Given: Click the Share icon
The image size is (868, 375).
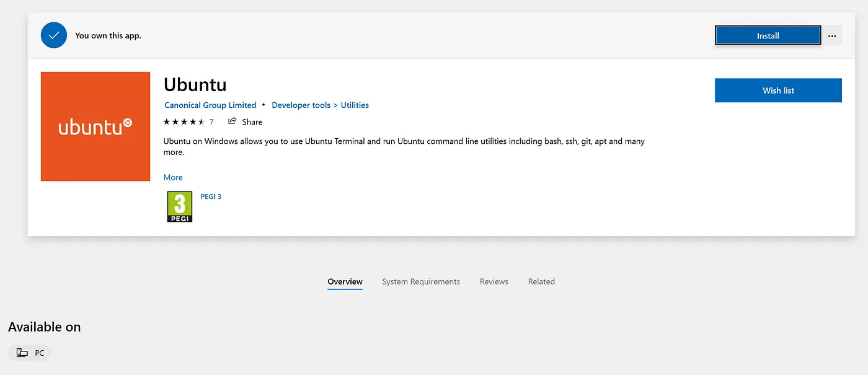Looking at the screenshot, I should (x=232, y=121).
